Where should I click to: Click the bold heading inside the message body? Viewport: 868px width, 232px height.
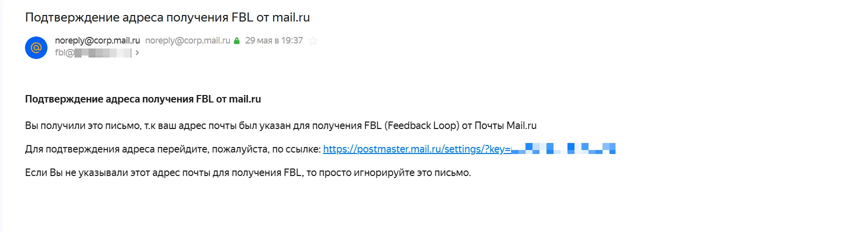coord(143,99)
